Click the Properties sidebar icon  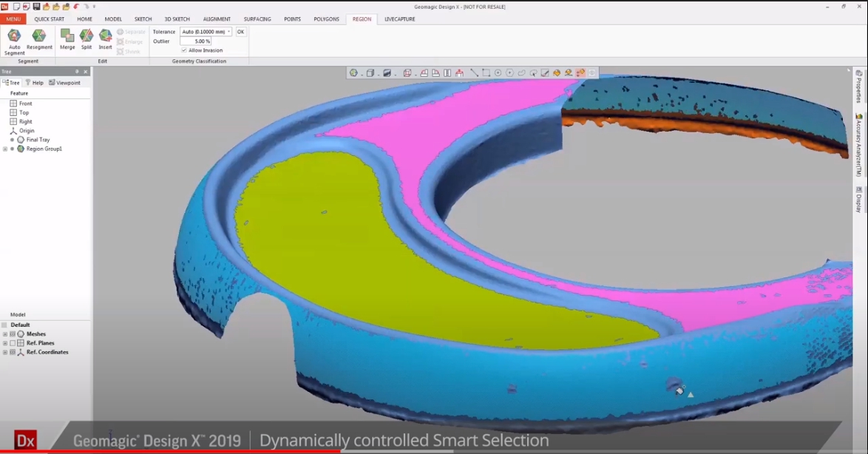pos(858,85)
